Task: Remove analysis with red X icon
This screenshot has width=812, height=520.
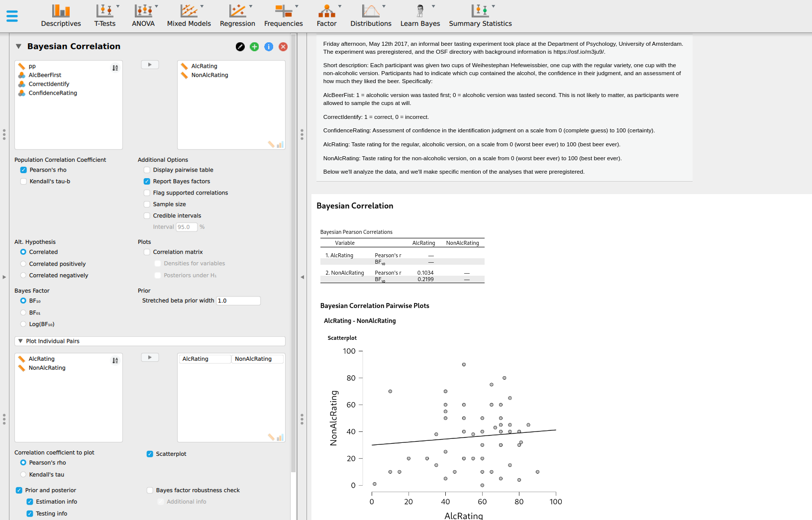Action: coord(283,47)
